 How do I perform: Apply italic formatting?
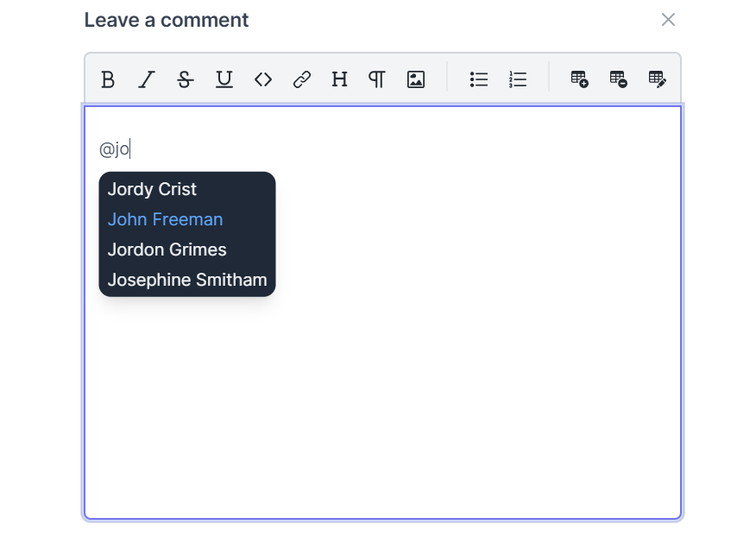point(147,79)
